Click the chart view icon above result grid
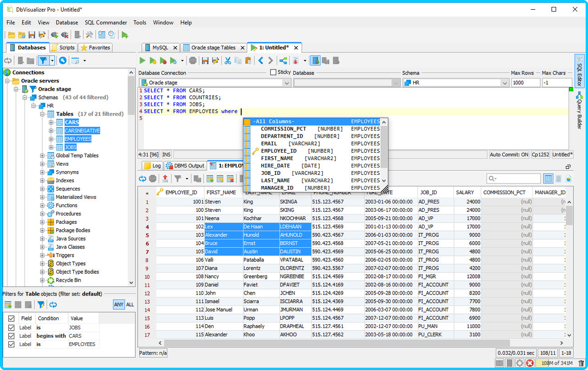Viewport: 588px width, 370px height. tap(569, 179)
